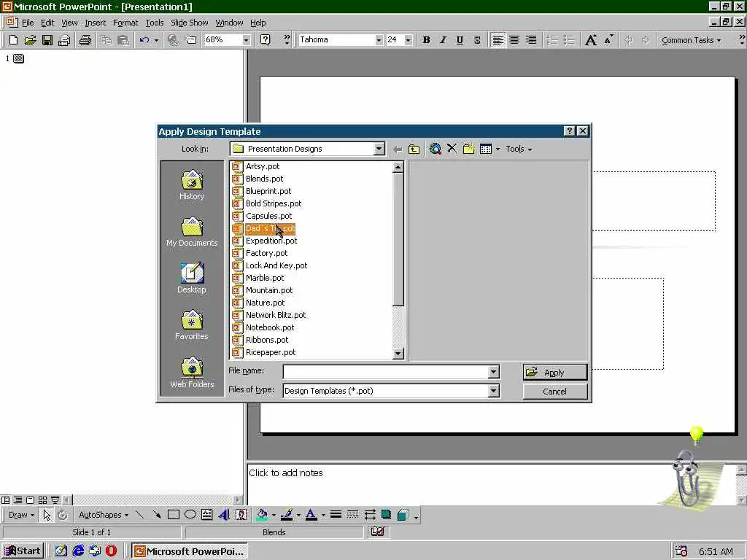Toggle Italic formatting
Screen dimensions: 747x560
(443, 40)
